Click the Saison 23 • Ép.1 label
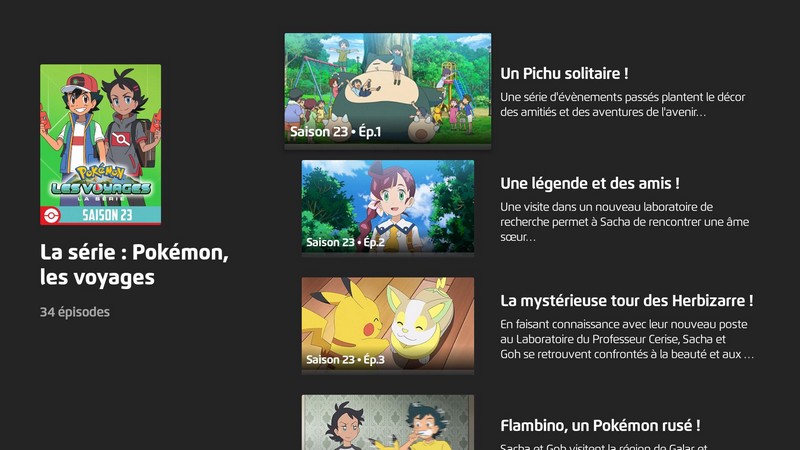 pyautogui.click(x=336, y=132)
